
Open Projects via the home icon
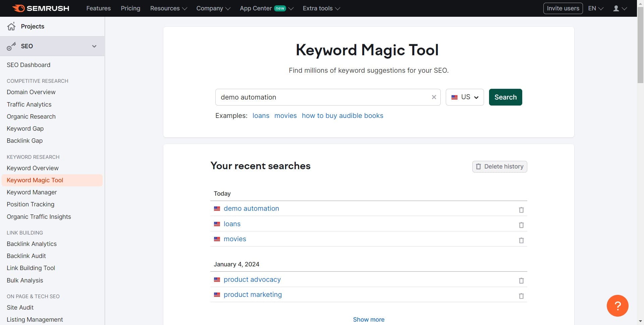(x=11, y=26)
